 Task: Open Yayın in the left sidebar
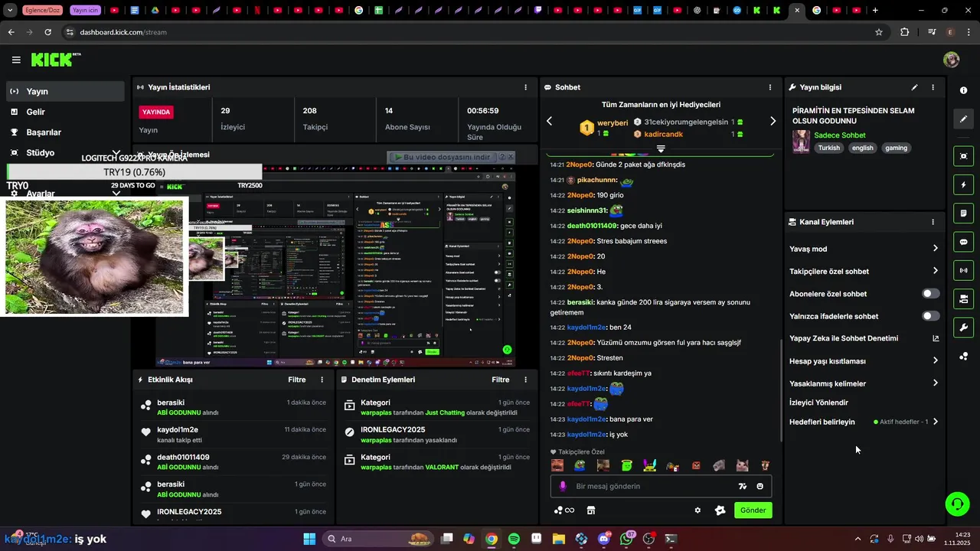tap(65, 91)
